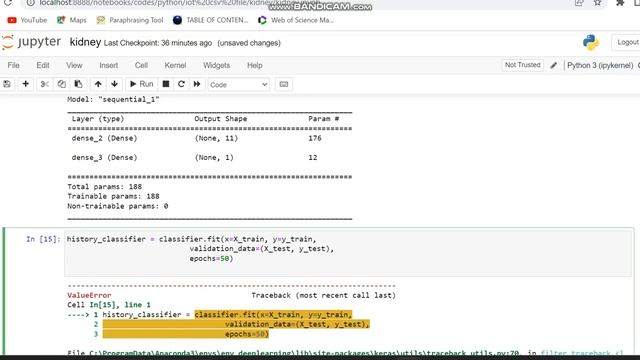The height and width of the screenshot is (360, 640).
Task: Move selected cell down arrow
Action: click(x=114, y=84)
